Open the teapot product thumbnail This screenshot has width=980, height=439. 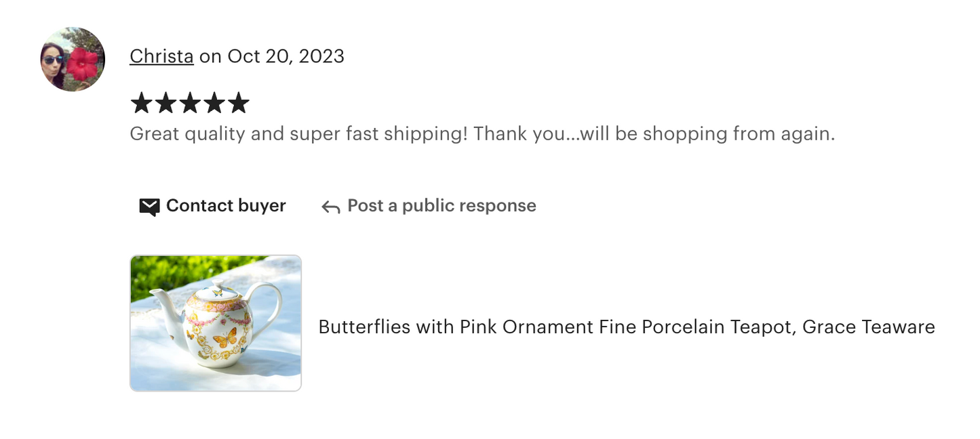[216, 323]
